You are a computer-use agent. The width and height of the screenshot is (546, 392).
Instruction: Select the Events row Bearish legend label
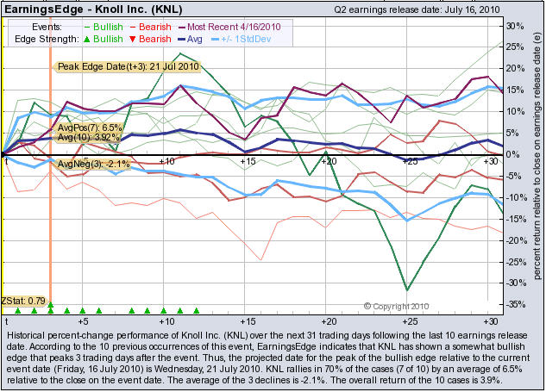155,27
